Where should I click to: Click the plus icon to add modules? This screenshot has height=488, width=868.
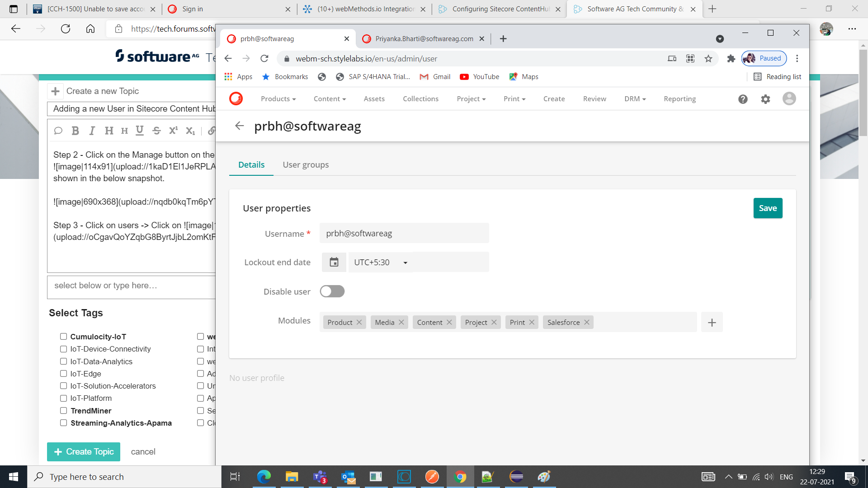712,323
